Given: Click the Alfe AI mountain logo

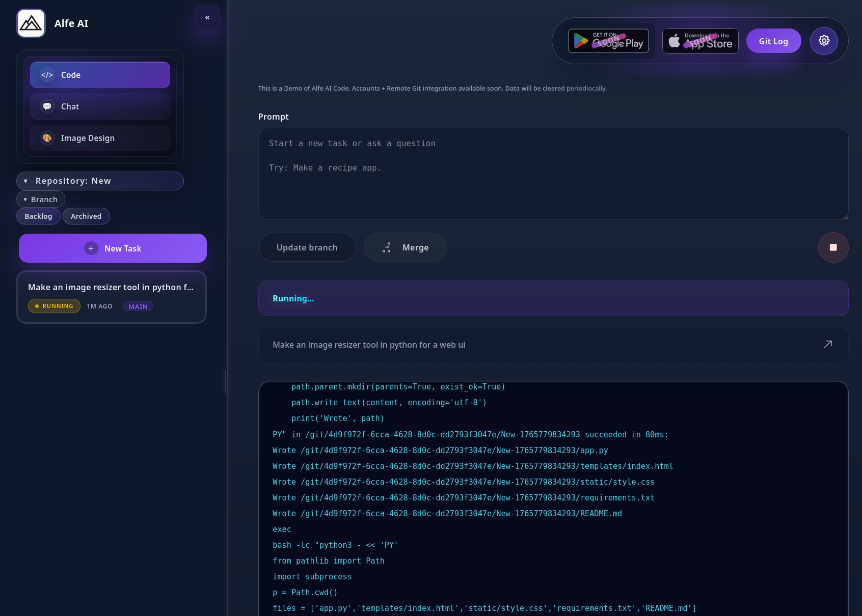Looking at the screenshot, I should [x=31, y=23].
